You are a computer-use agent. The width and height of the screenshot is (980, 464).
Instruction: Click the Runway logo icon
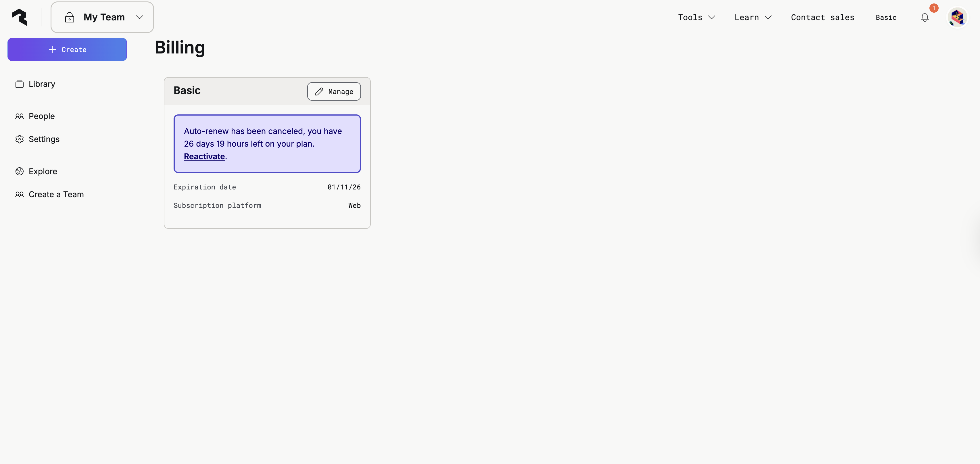point(19,17)
